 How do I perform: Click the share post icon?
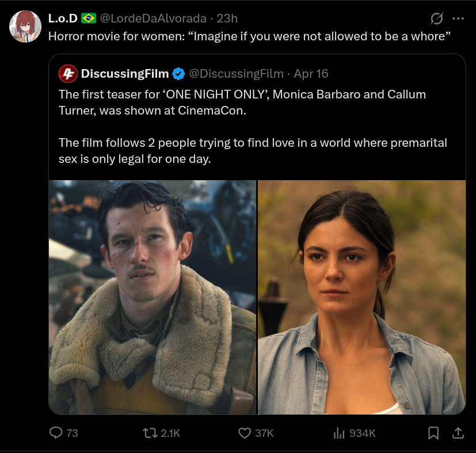click(458, 432)
